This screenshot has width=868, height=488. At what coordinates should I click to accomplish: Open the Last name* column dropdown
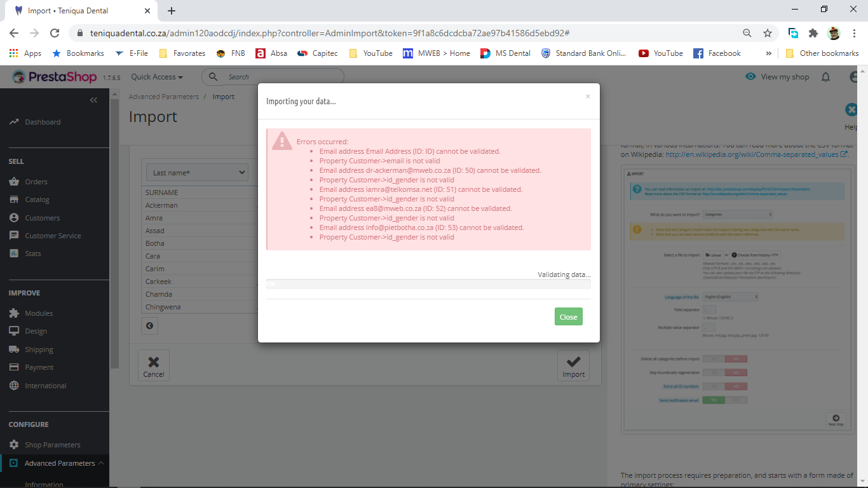(x=197, y=173)
